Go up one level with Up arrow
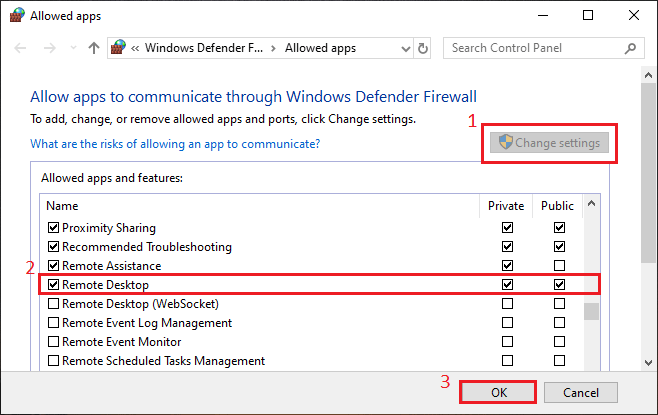Viewport: 658px width, 415px height. [x=94, y=48]
